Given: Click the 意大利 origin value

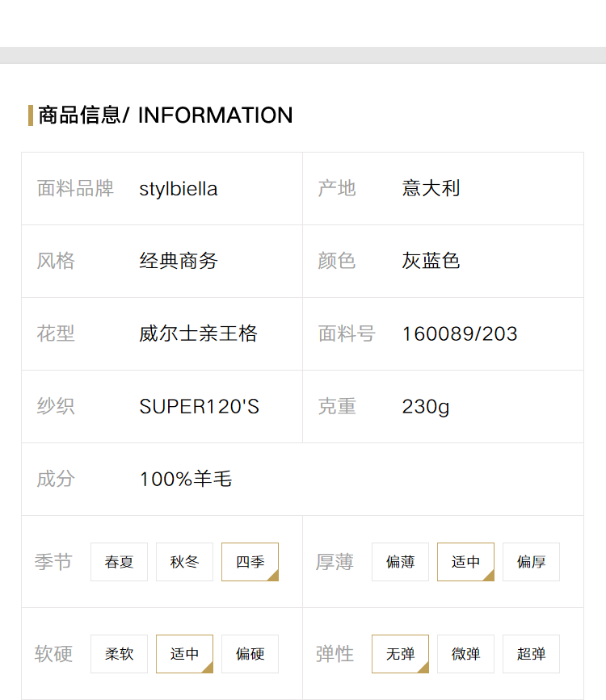Looking at the screenshot, I should pos(431,188).
